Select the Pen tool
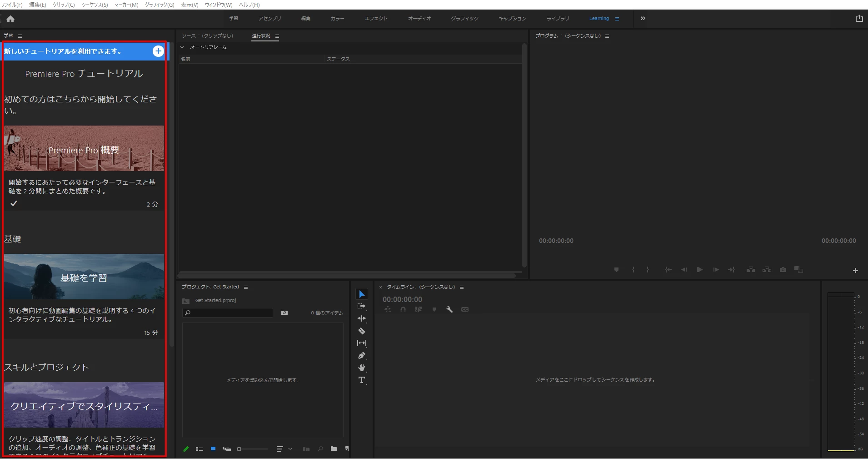This screenshot has width=868, height=459. [x=362, y=355]
